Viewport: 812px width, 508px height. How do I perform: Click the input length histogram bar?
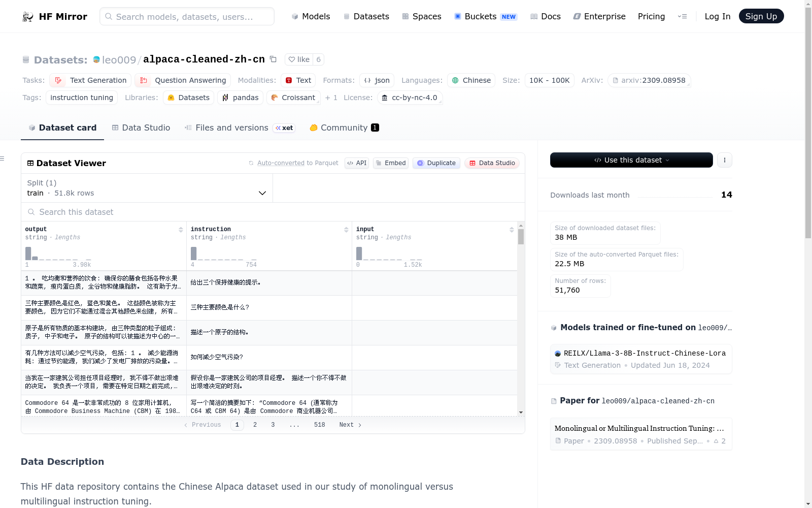pos(359,253)
